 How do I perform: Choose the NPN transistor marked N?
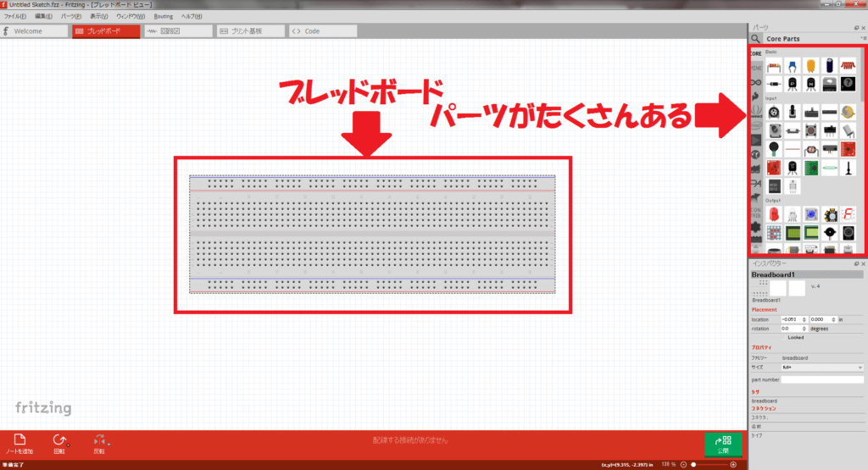coord(811,84)
